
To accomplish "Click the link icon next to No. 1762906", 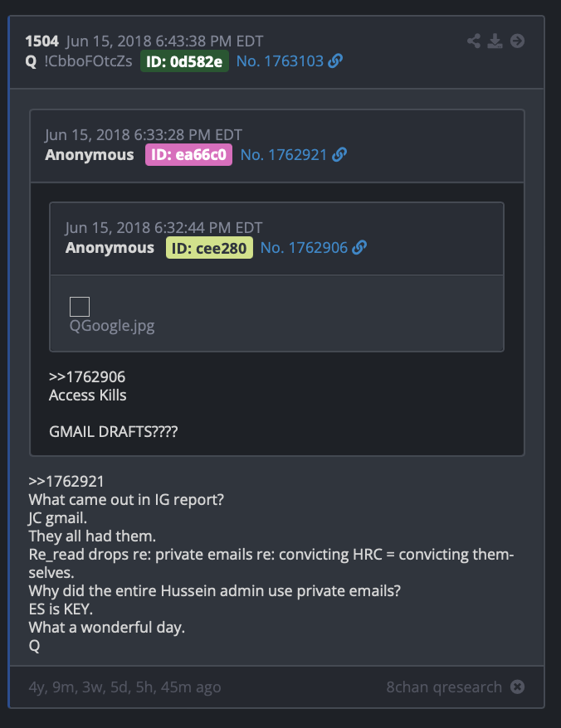I will pyautogui.click(x=359, y=247).
